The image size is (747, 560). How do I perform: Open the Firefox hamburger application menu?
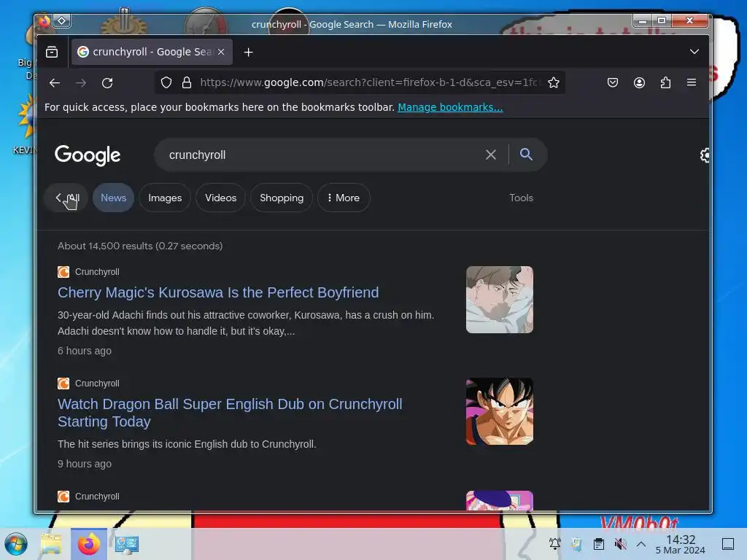coord(692,82)
